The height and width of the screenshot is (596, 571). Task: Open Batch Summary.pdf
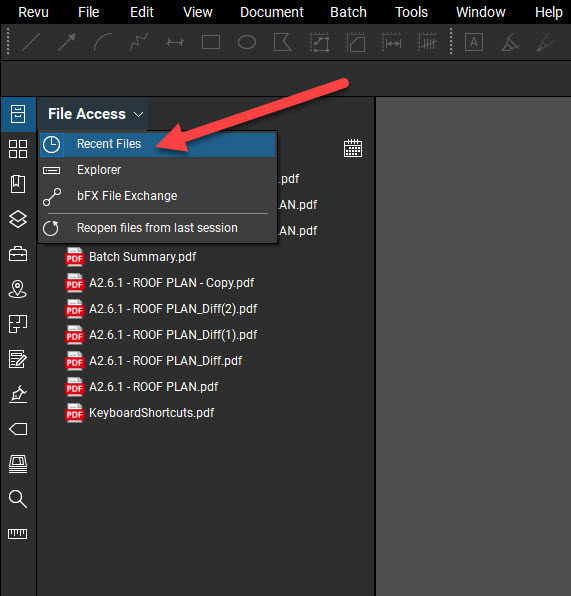(131, 257)
